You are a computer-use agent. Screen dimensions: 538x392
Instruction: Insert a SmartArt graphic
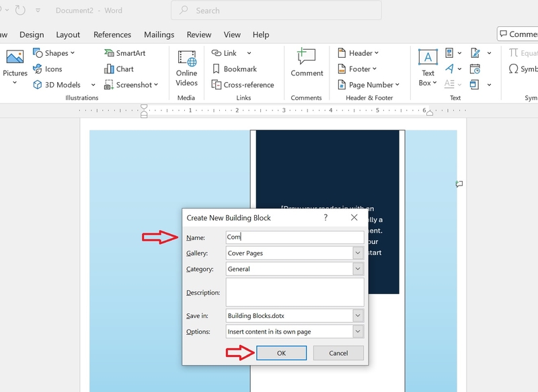point(125,53)
